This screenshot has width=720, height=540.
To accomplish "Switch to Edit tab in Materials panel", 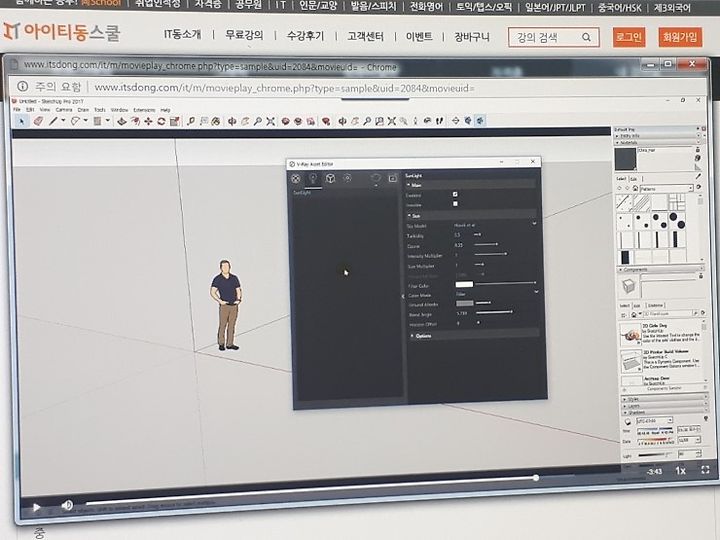I will pos(634,179).
